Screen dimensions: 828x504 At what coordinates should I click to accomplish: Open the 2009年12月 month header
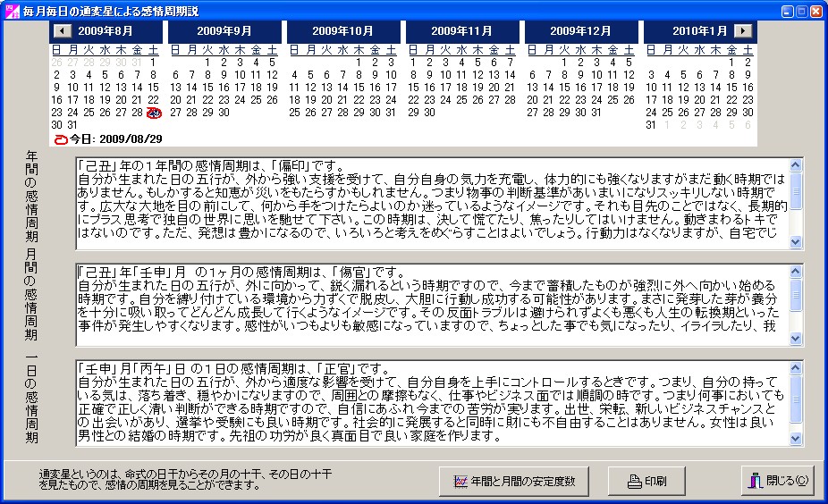click(x=581, y=31)
